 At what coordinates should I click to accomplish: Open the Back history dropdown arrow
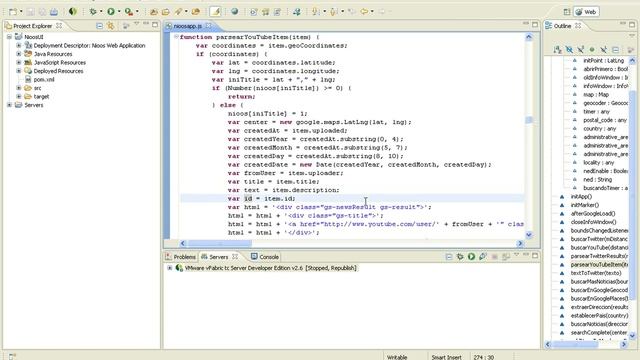[372, 12]
